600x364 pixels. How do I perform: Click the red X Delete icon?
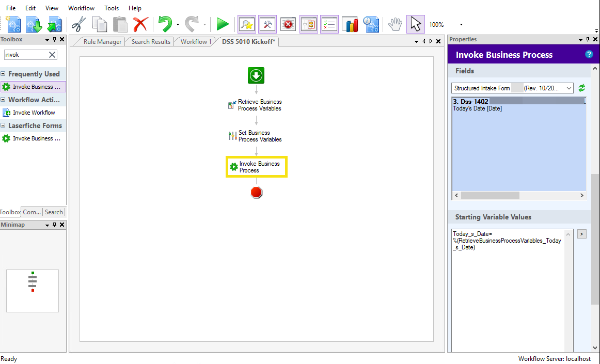pos(140,24)
